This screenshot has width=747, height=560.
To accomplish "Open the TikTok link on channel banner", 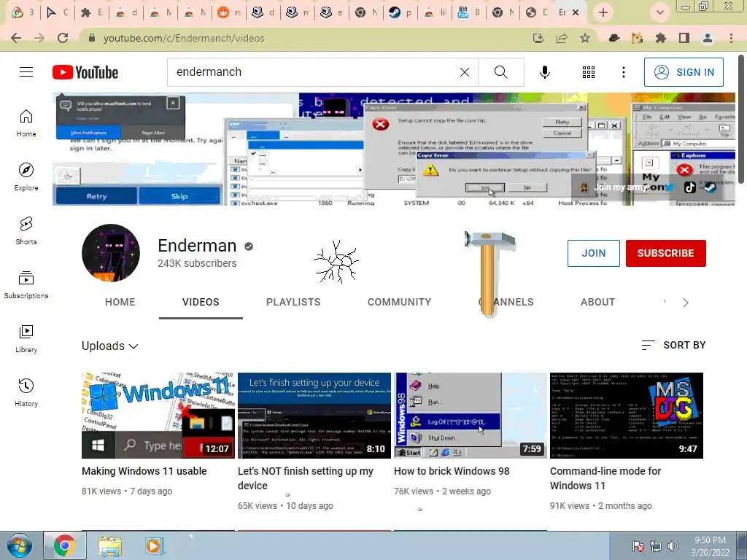I will click(690, 187).
